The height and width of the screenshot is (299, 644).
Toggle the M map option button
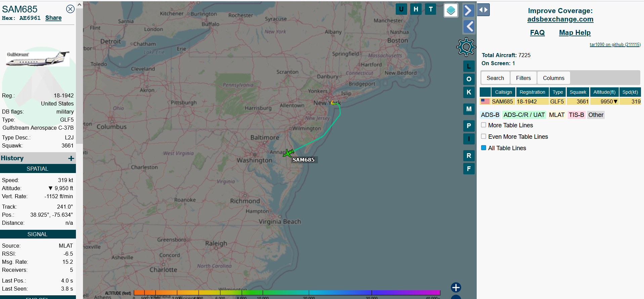(x=469, y=109)
